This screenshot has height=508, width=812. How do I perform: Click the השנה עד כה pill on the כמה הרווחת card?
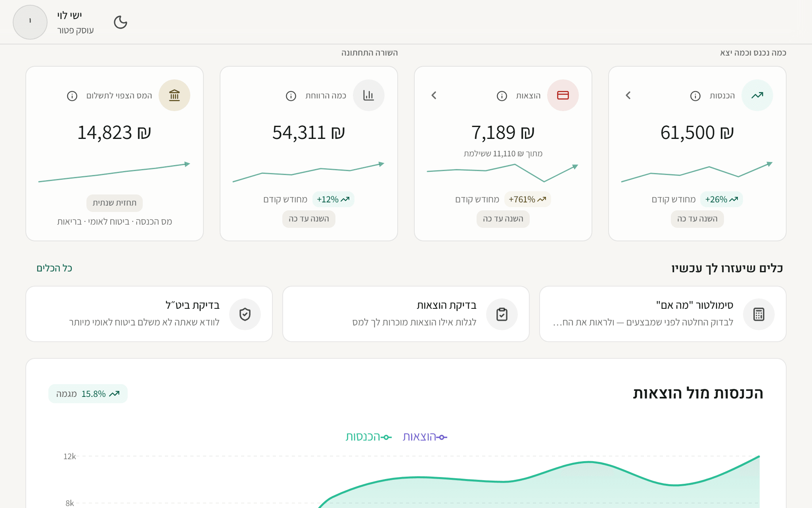click(x=309, y=219)
